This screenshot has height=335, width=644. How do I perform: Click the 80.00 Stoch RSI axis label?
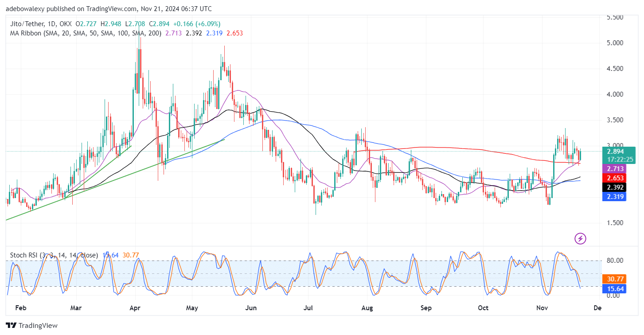click(x=615, y=261)
